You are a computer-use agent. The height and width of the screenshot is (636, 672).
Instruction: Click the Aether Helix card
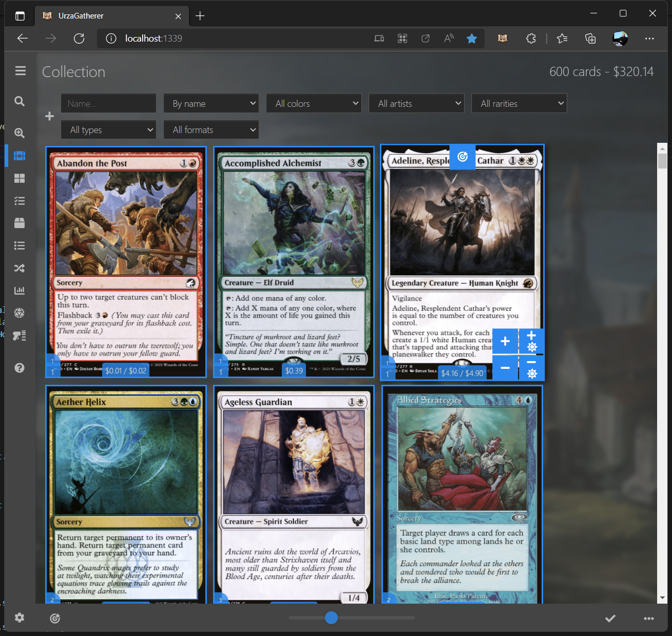point(126,494)
